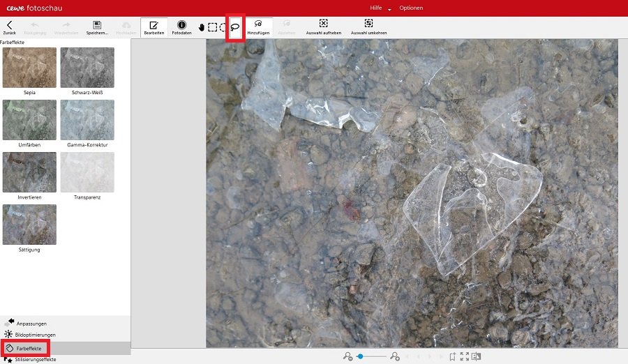Apply the Sepia color effect
The image size is (628, 364).
29,68
